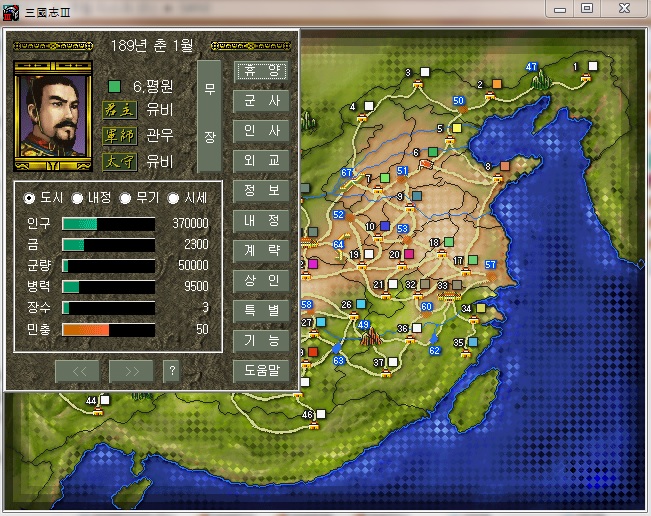Select city 4 white marker on map
This screenshot has width=651, height=516.
pyautogui.click(x=369, y=106)
